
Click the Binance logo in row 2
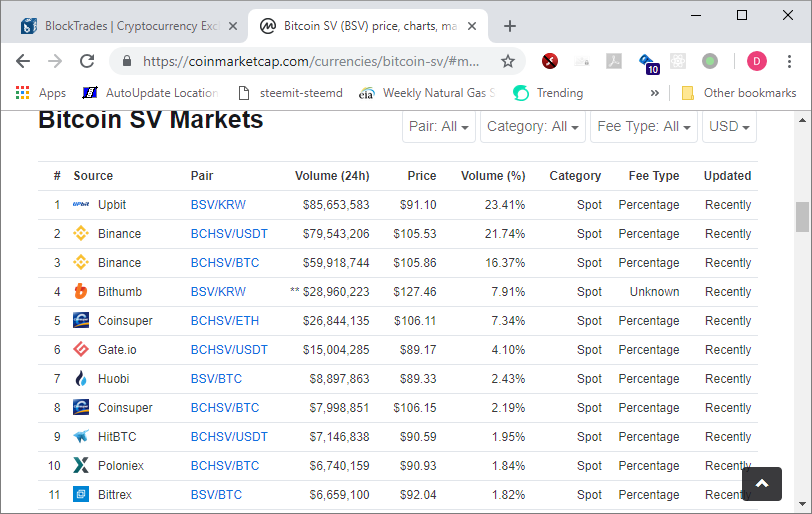[81, 233]
